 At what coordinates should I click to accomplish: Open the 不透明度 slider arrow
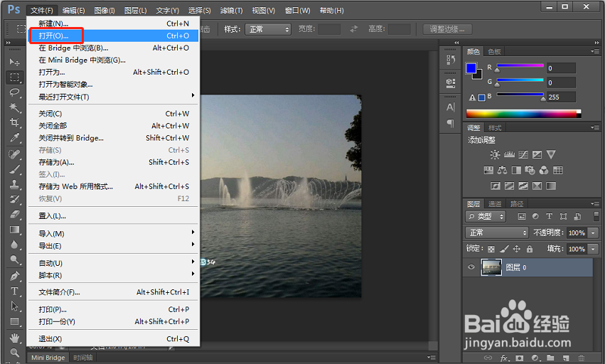point(594,232)
